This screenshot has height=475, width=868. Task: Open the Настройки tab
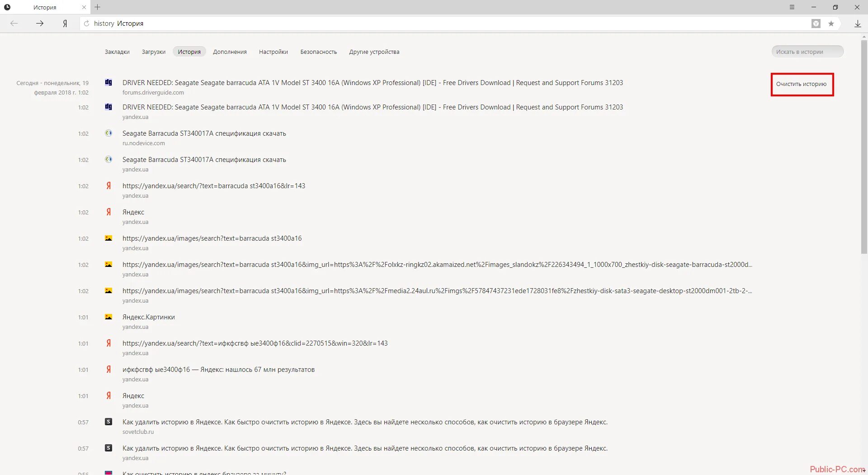point(274,52)
